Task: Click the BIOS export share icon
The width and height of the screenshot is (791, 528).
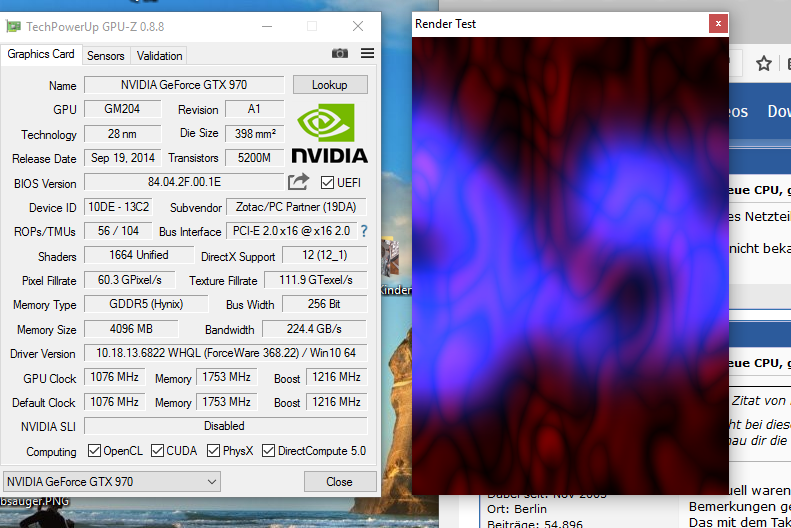Action: [298, 182]
